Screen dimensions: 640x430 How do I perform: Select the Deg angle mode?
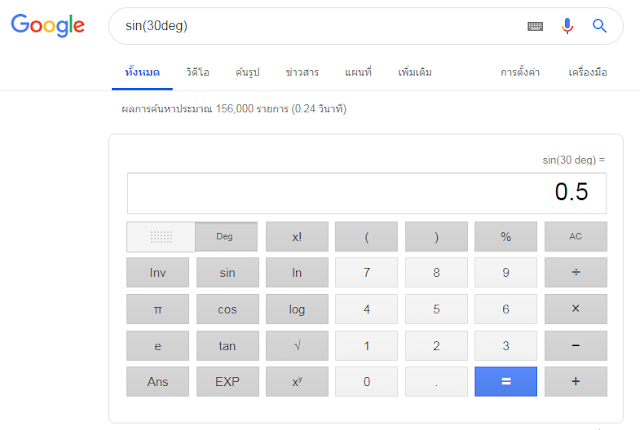[226, 237]
